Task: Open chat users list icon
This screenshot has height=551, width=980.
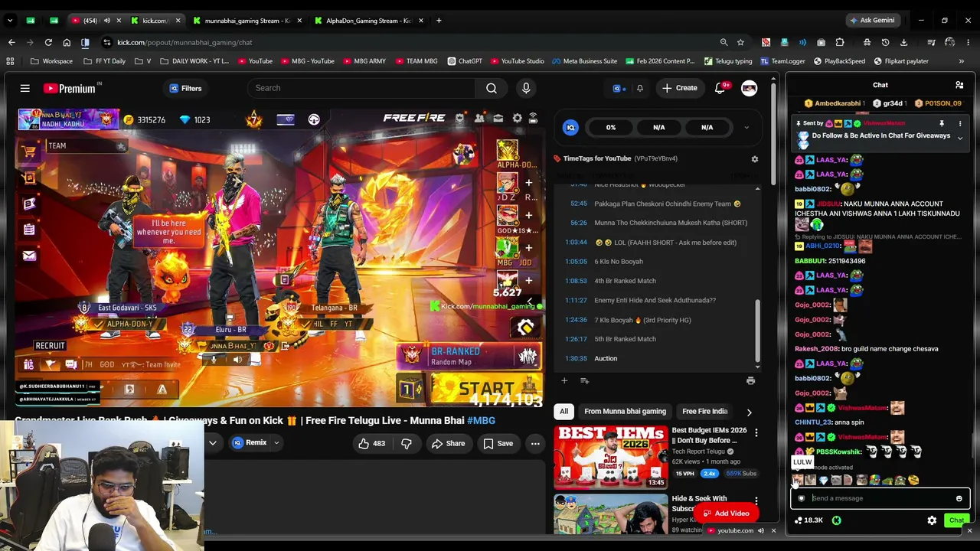Action: pos(959,85)
